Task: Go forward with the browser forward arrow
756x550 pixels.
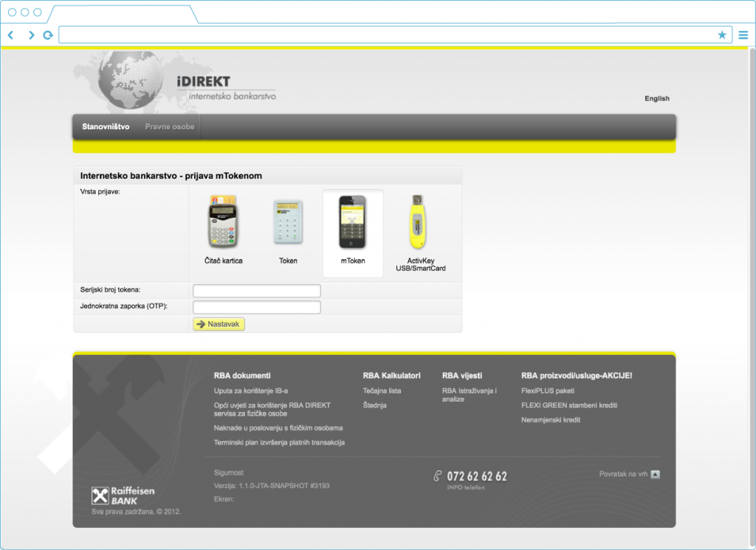Action: (31, 35)
